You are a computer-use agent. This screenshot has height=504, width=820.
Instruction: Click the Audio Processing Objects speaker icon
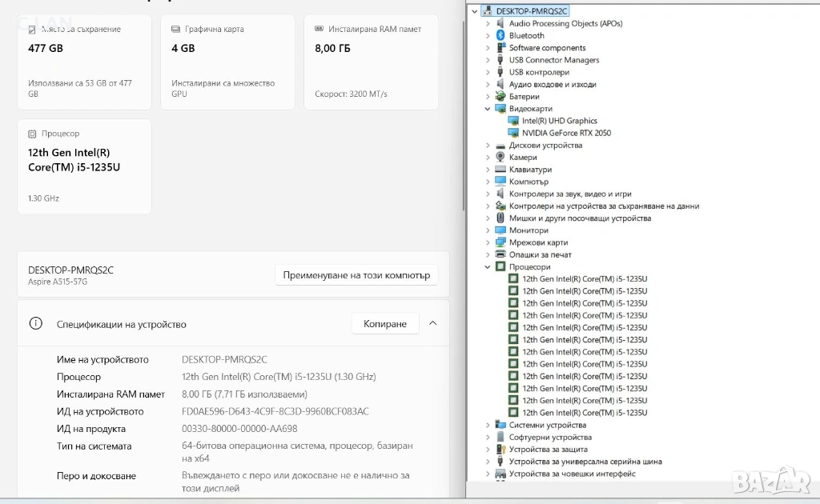tap(500, 24)
